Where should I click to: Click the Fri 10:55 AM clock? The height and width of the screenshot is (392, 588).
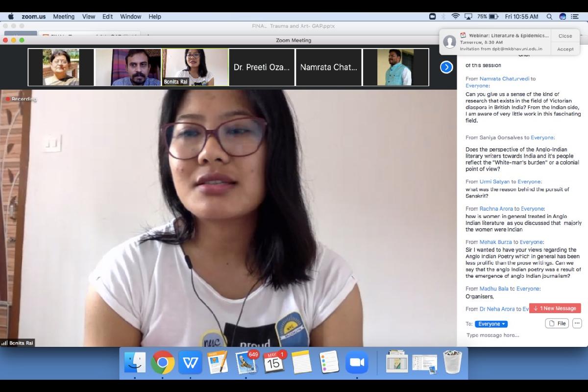[x=521, y=16]
